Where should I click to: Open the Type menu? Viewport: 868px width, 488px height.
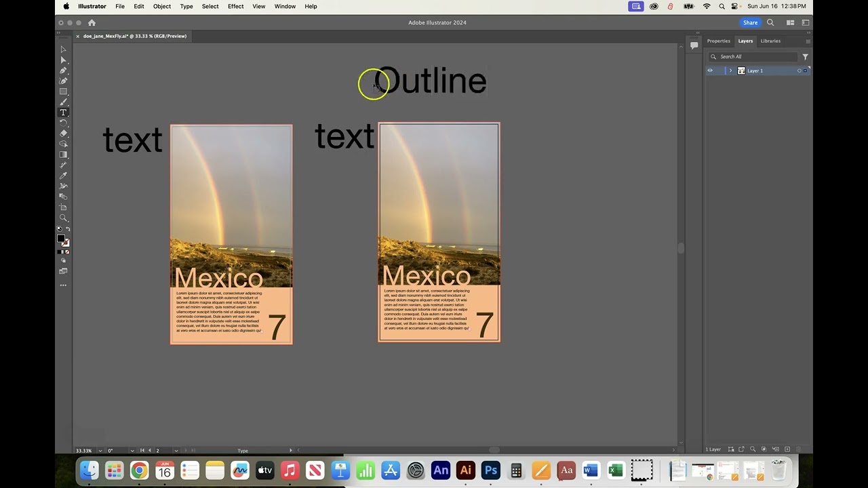(186, 6)
